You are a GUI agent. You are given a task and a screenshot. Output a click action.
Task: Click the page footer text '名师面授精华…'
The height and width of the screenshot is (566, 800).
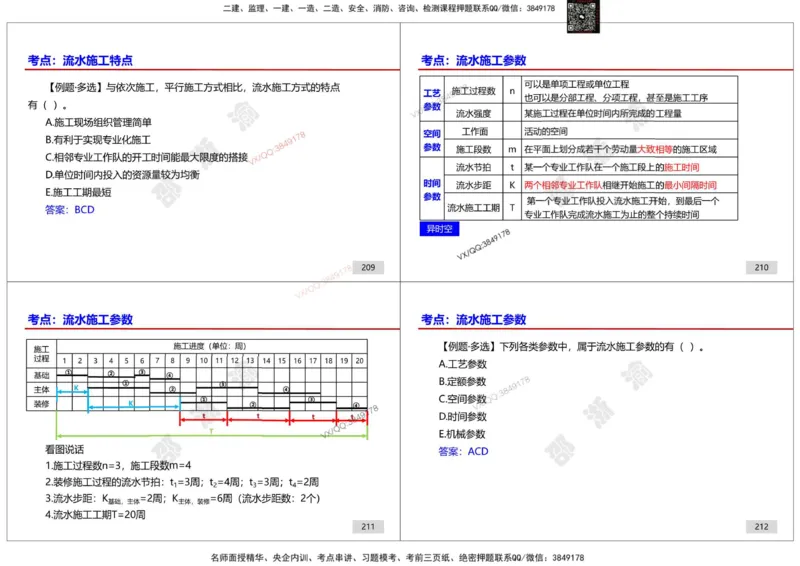coord(397,558)
